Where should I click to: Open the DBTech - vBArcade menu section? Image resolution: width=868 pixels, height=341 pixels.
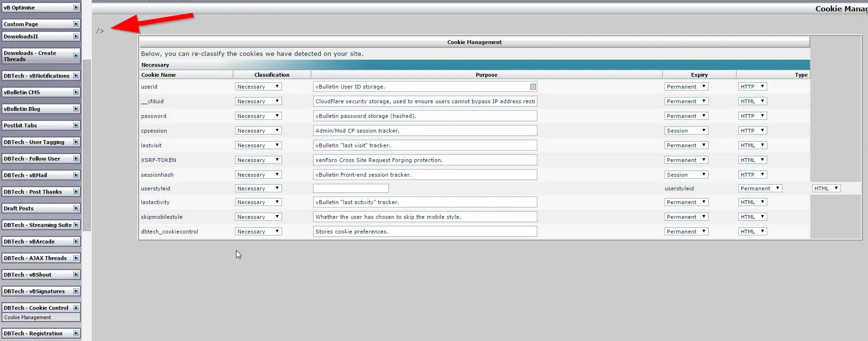41,242
